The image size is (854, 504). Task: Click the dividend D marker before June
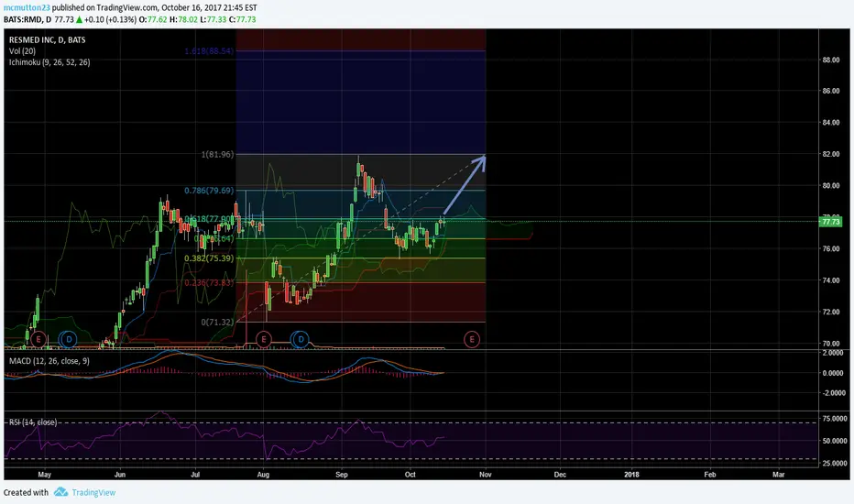69,339
